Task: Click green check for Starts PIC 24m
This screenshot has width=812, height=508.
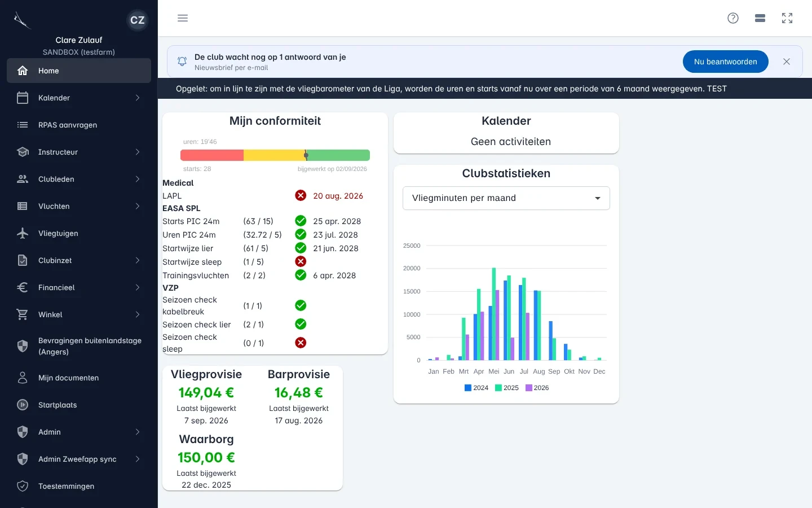Action: [301, 221]
